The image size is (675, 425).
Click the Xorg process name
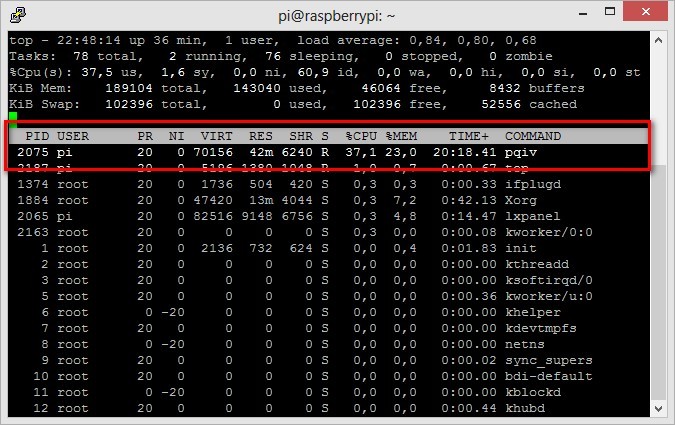[x=521, y=201]
